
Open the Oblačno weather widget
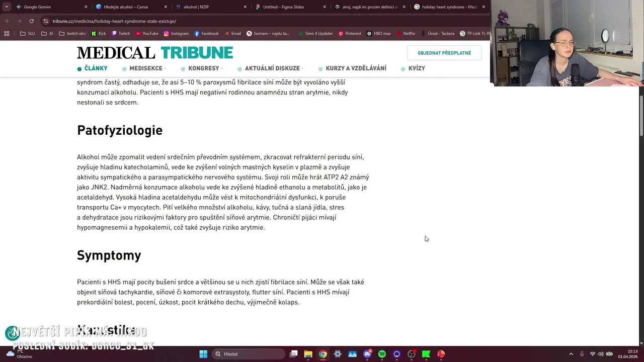[19, 354]
